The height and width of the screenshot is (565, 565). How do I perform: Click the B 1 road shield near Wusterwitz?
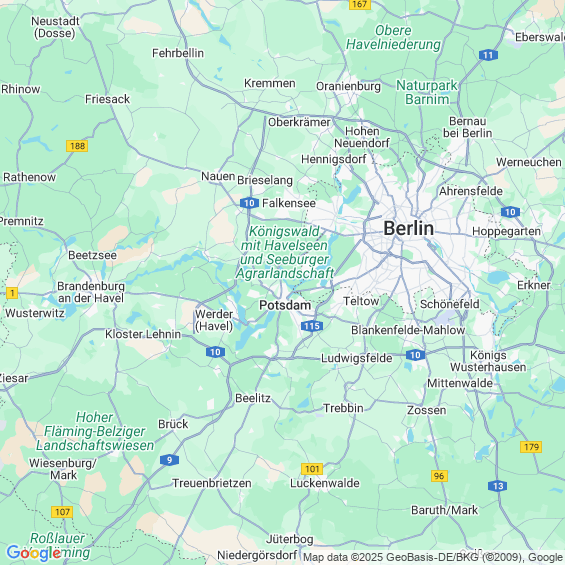(12, 293)
